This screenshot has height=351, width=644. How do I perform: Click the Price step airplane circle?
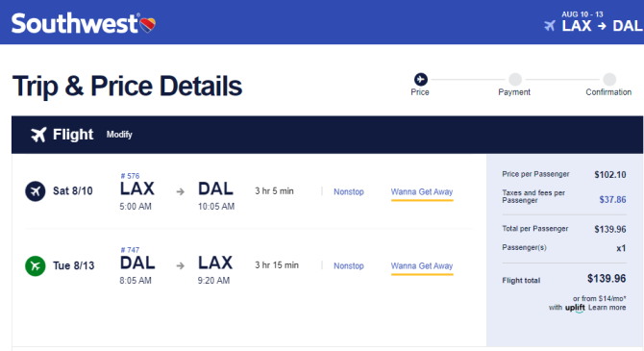(420, 79)
